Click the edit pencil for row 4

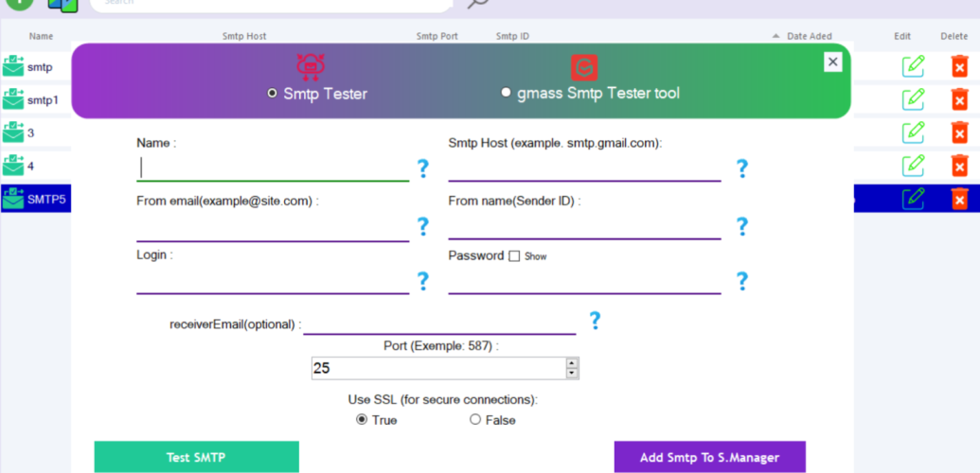[x=913, y=166]
